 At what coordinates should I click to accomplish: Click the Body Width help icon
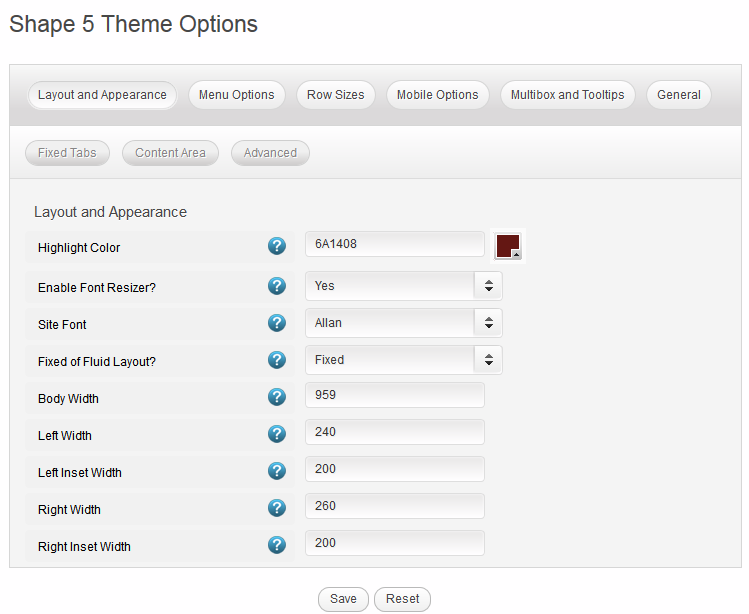277,397
